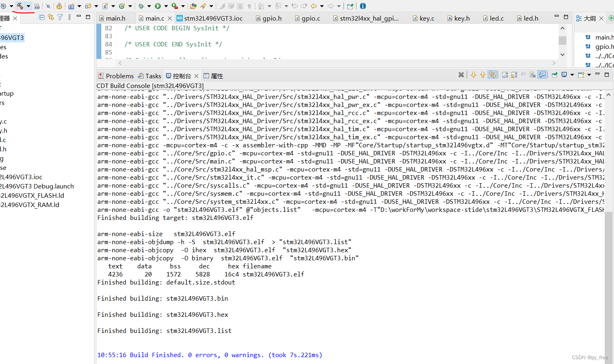Image resolution: width=614 pixels, height=364 pixels.
Task: Click the gray X remove-console icon
Action: 461,75
